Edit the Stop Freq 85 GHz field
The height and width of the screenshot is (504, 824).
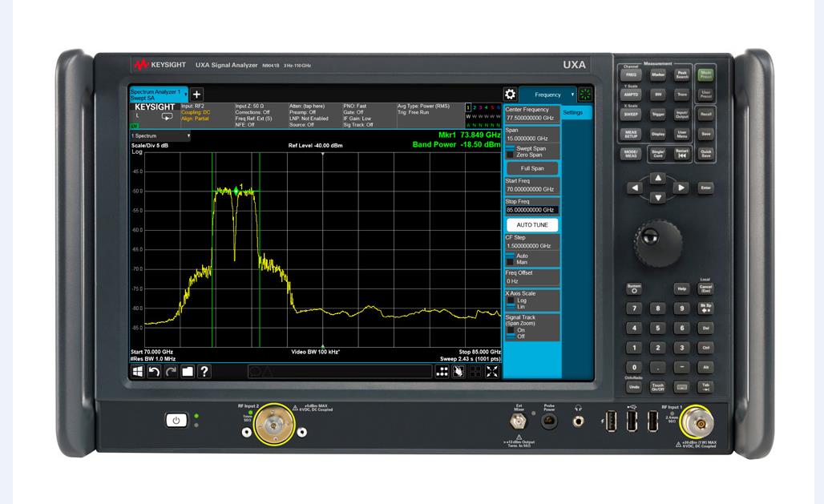pyautogui.click(x=532, y=206)
